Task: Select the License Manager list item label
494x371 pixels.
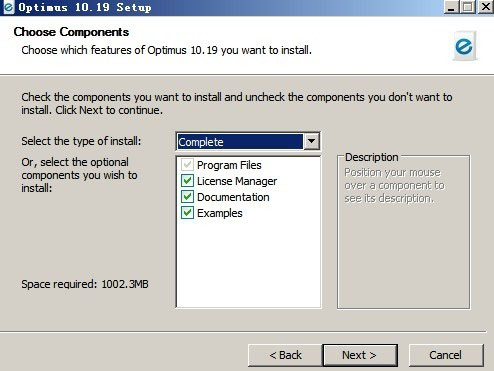Action: (237, 181)
